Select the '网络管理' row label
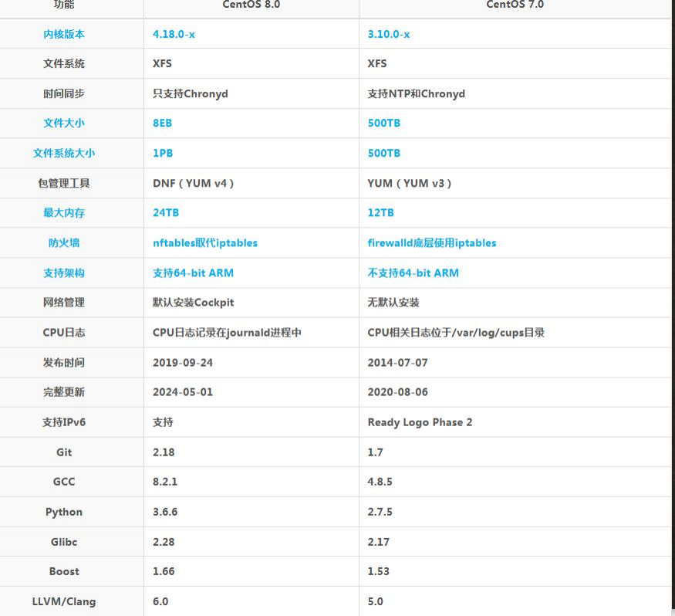 tap(64, 302)
